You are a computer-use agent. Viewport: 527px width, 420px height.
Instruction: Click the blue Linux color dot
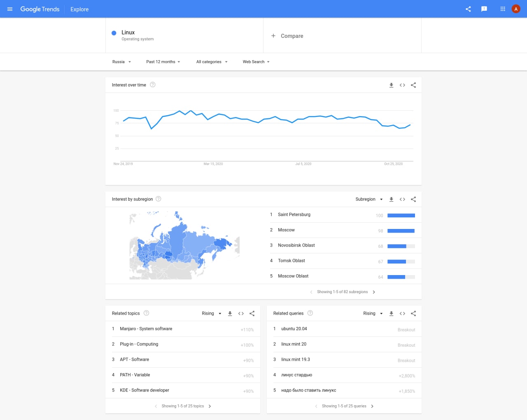[114, 33]
